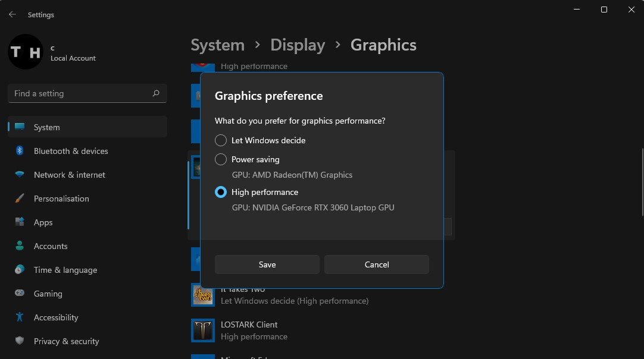Select the High performance radio button
644x359 pixels.
[221, 192]
